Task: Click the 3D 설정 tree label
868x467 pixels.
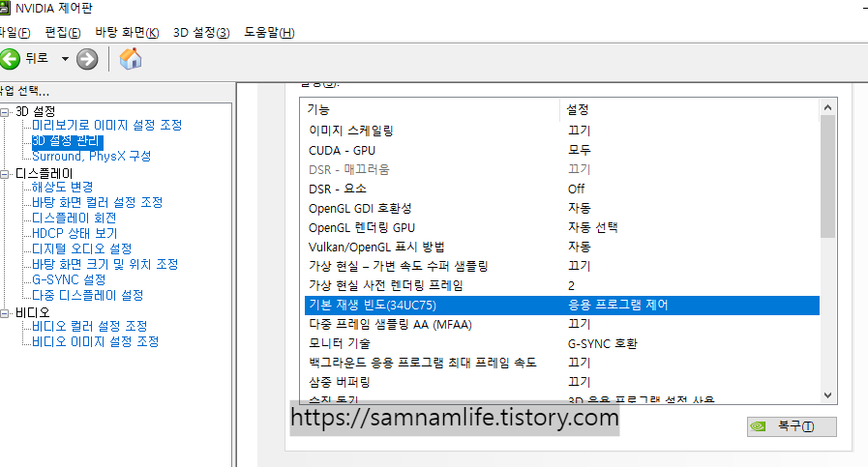Action: tap(36, 112)
